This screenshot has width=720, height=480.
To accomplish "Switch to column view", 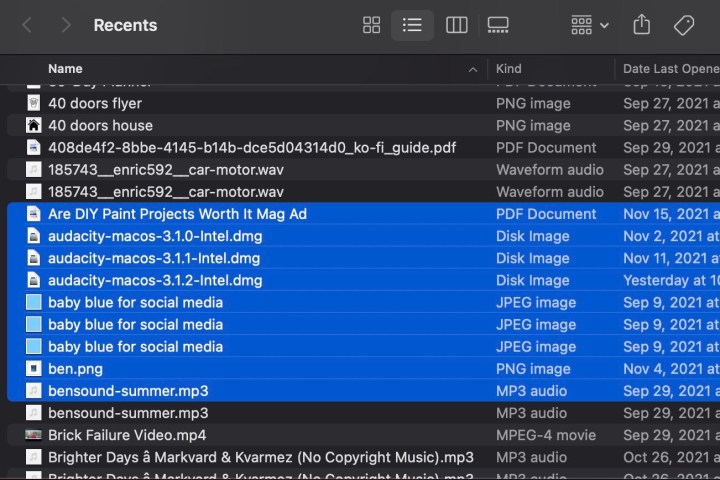I will pyautogui.click(x=456, y=25).
